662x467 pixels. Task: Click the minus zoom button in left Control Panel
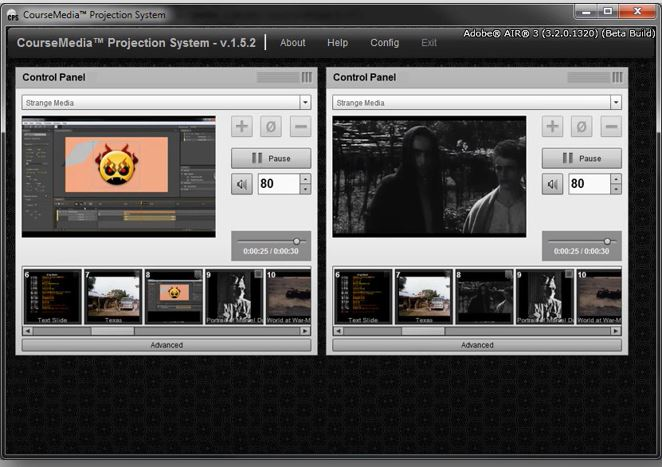(301, 126)
